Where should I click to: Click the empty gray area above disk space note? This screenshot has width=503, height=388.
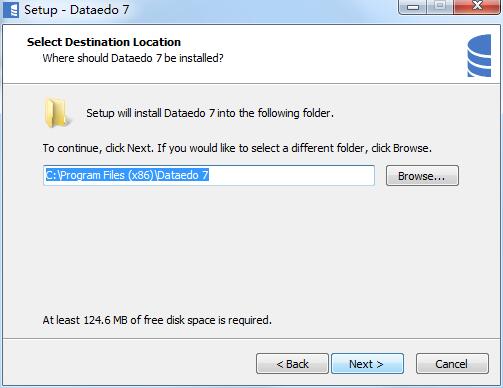(x=251, y=250)
